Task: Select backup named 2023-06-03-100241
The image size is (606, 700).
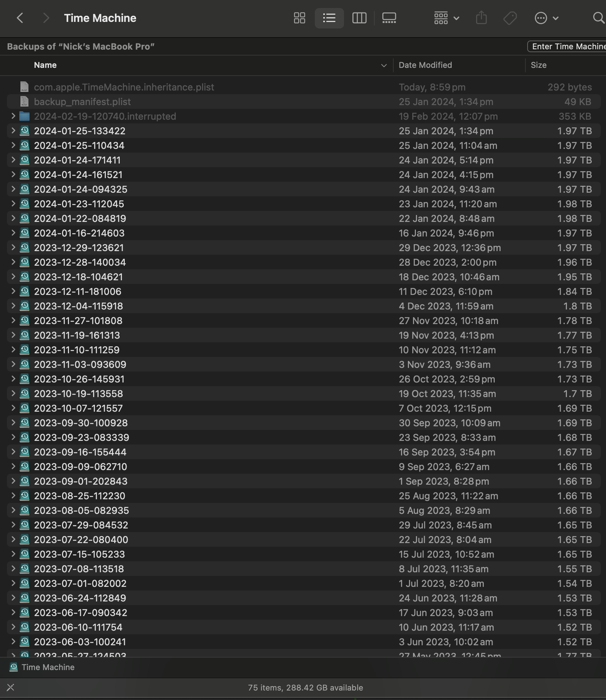Action: [x=80, y=642]
